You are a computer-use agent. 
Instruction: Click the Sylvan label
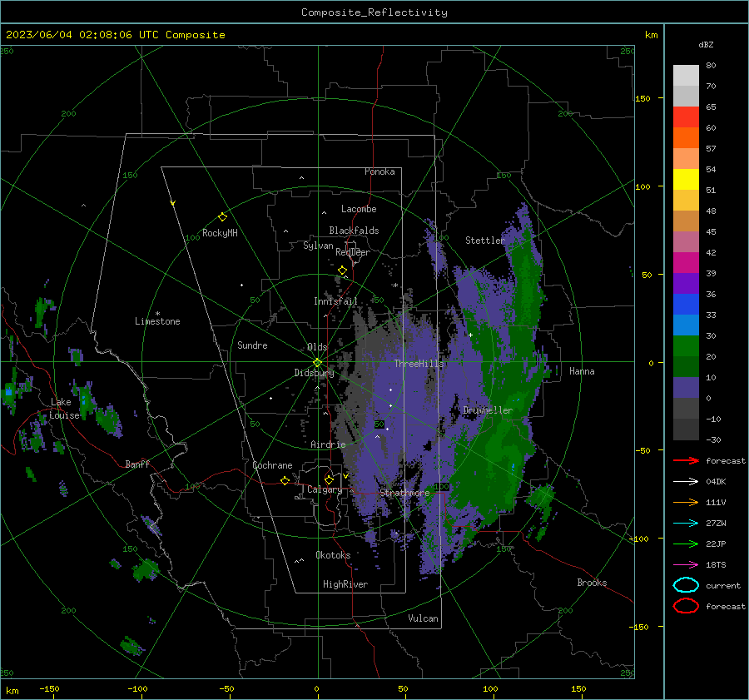pos(318,246)
